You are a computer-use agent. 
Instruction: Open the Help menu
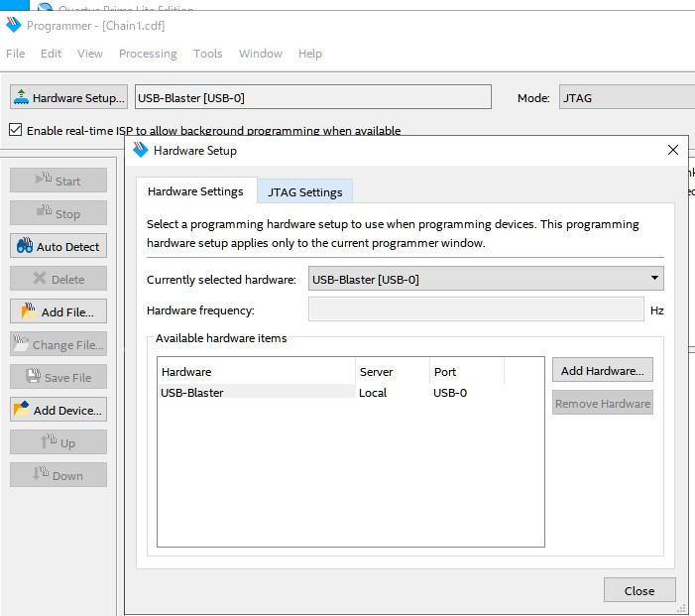309,54
